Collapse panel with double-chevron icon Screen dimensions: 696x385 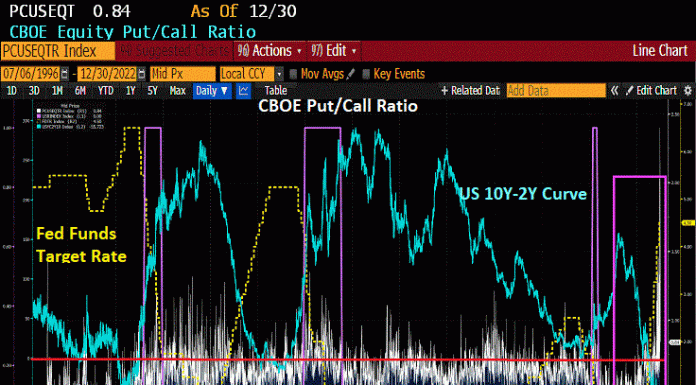[x=615, y=91]
